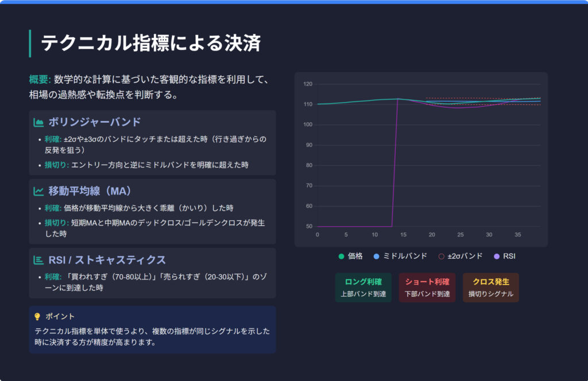Select the ボリンジャーバンド section heading
Screen dimensions: 588x381
click(95, 122)
